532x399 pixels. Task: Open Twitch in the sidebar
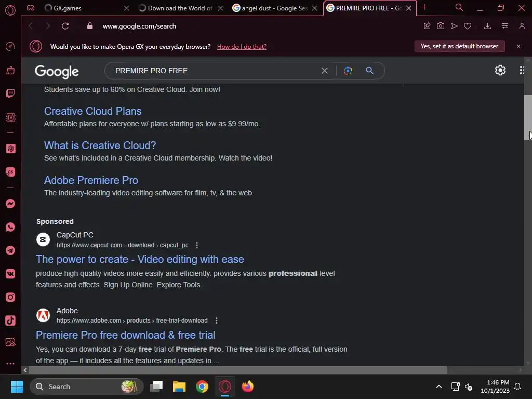pyautogui.click(x=10, y=94)
